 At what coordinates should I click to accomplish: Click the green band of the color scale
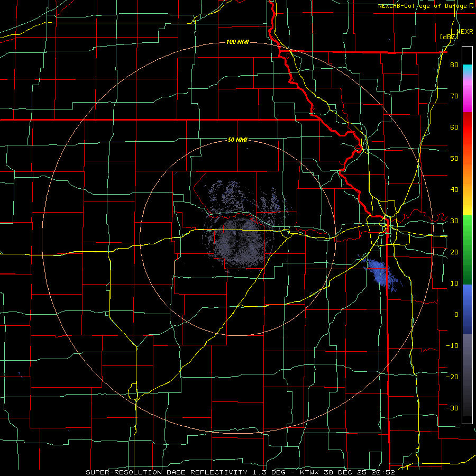click(x=467, y=250)
